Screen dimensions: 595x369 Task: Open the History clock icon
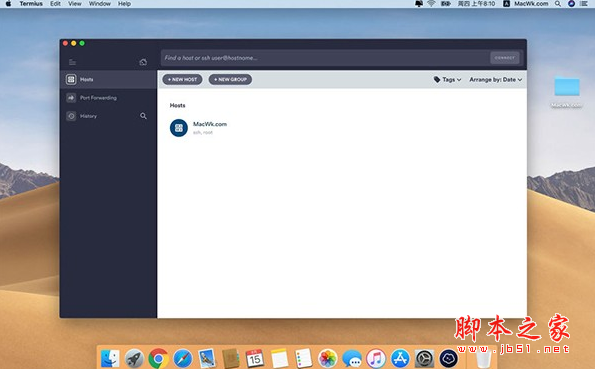(71, 116)
